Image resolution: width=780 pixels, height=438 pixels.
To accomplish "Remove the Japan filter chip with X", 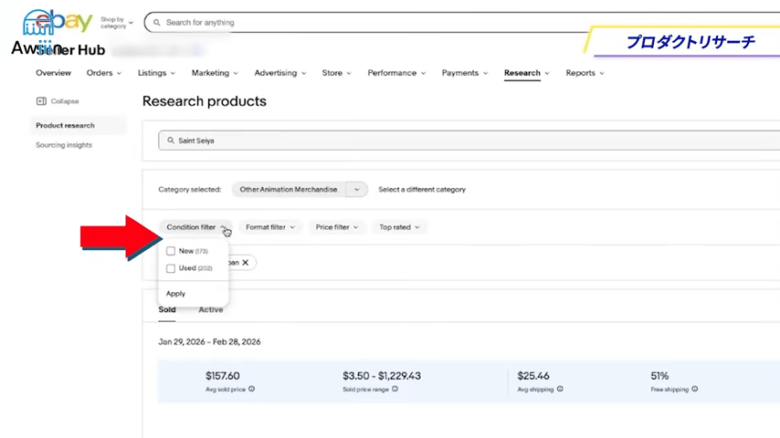I will coord(246,262).
